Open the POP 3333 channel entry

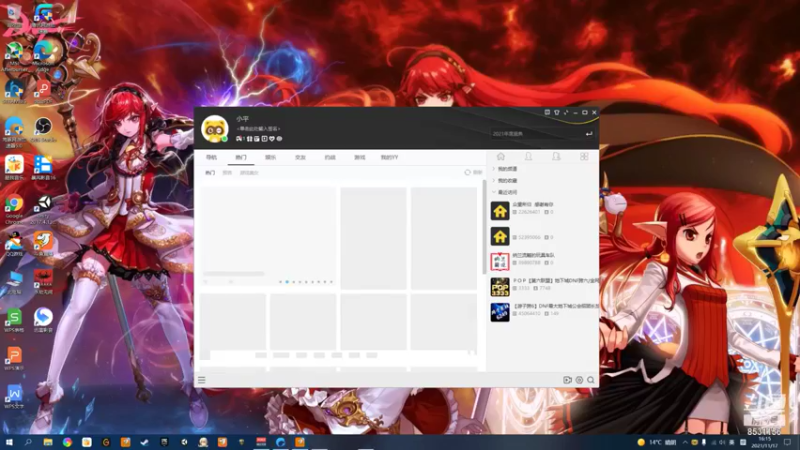point(542,287)
